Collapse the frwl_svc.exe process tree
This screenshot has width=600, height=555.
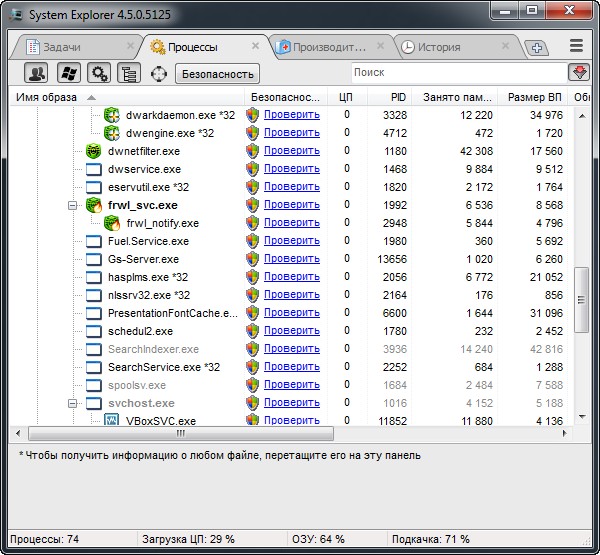pos(72,205)
